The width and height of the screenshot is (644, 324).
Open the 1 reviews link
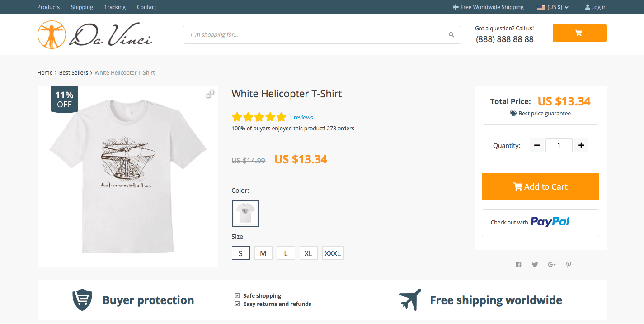(x=301, y=118)
